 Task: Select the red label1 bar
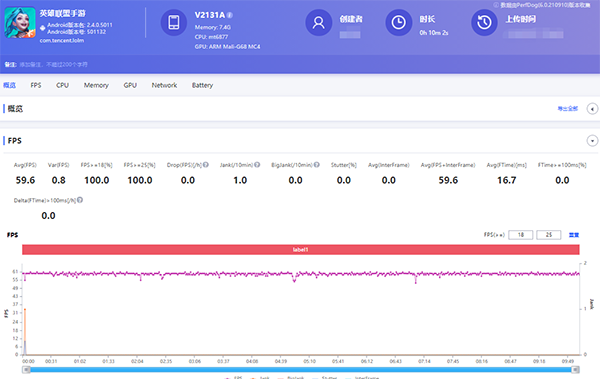click(301, 250)
